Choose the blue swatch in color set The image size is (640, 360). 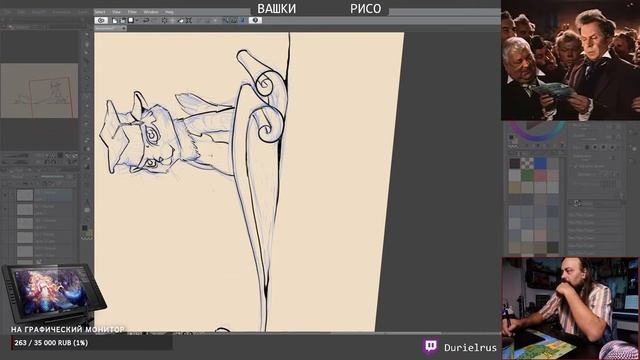(540, 163)
